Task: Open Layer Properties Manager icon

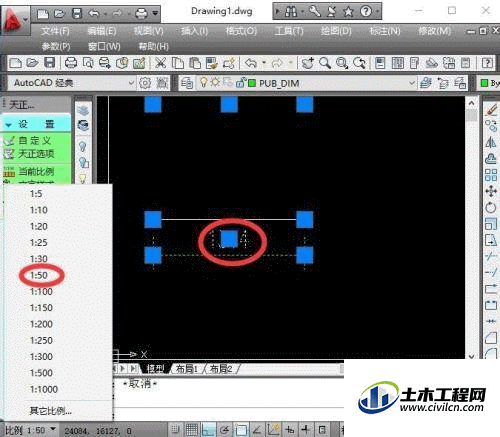Action: (187, 83)
